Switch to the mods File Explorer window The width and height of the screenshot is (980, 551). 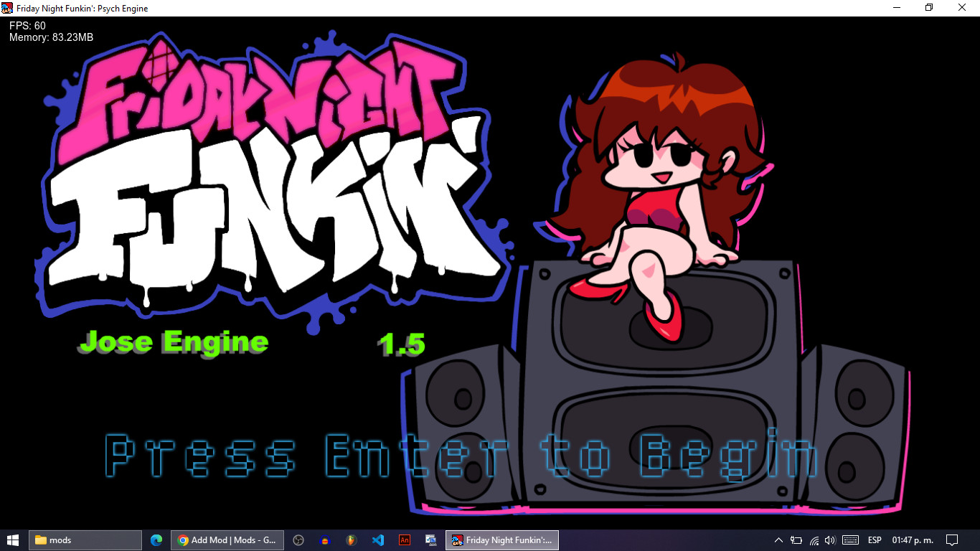tap(85, 540)
